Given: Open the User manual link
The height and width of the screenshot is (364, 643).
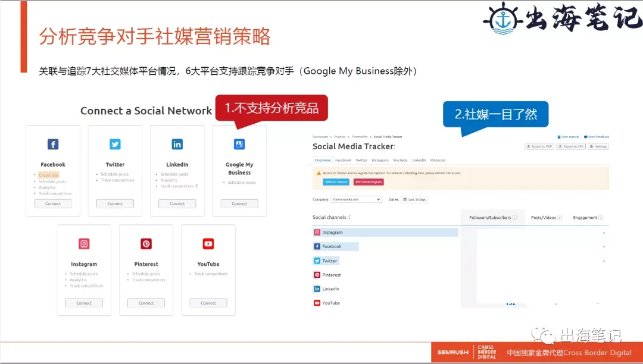Looking at the screenshot, I should (569, 137).
